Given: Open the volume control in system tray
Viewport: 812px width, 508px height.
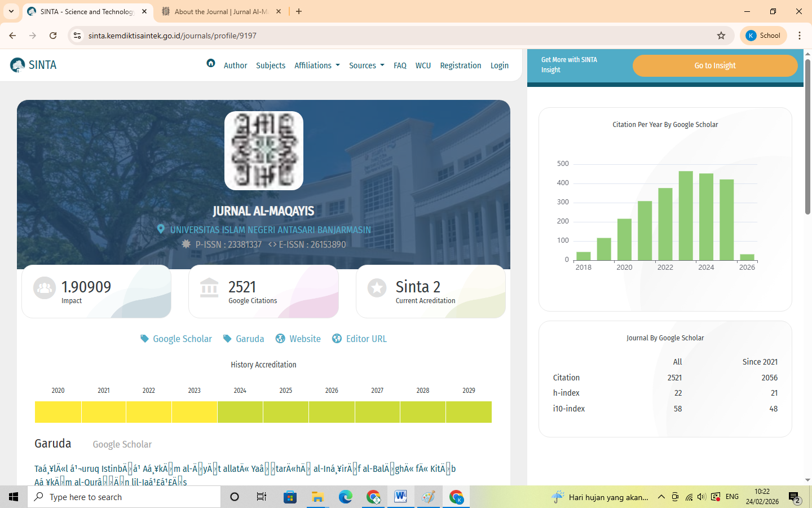Looking at the screenshot, I should (x=701, y=497).
